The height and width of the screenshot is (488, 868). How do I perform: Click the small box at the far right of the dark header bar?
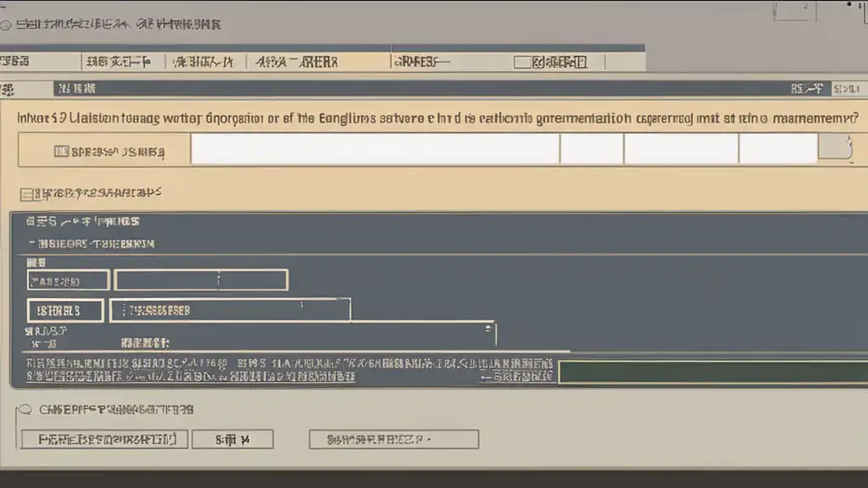848,88
